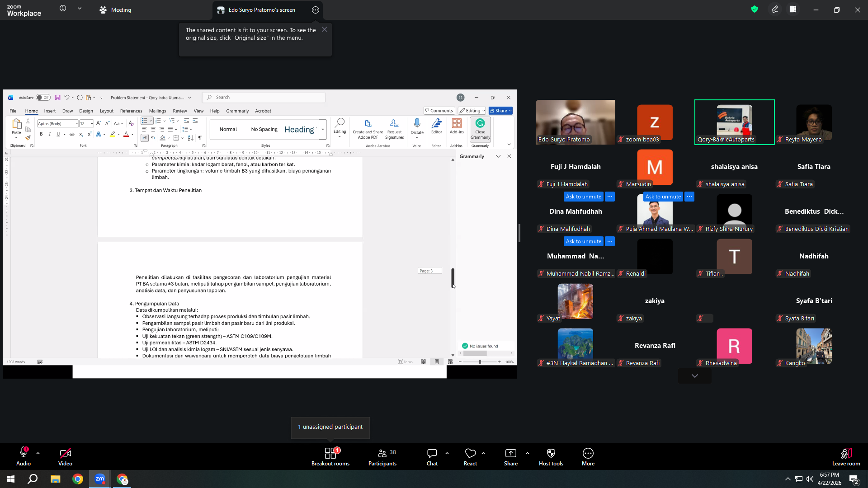Open the Review tab in Word

(179, 111)
